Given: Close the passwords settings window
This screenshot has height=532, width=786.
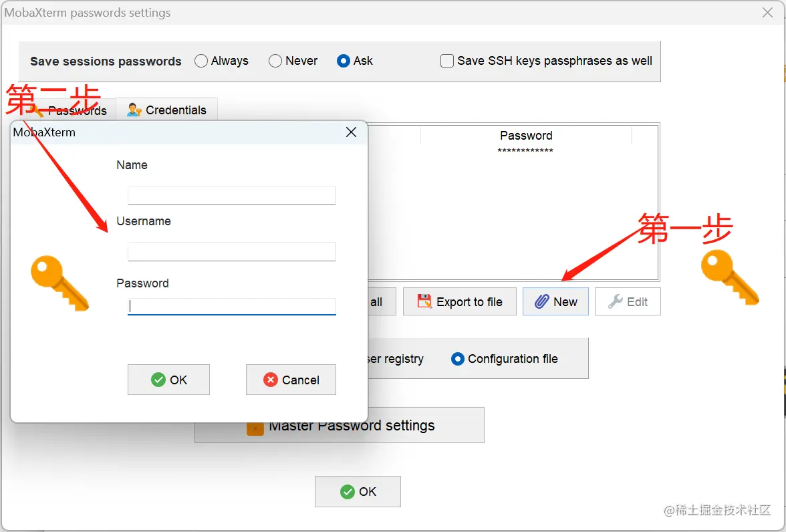Looking at the screenshot, I should [x=767, y=13].
